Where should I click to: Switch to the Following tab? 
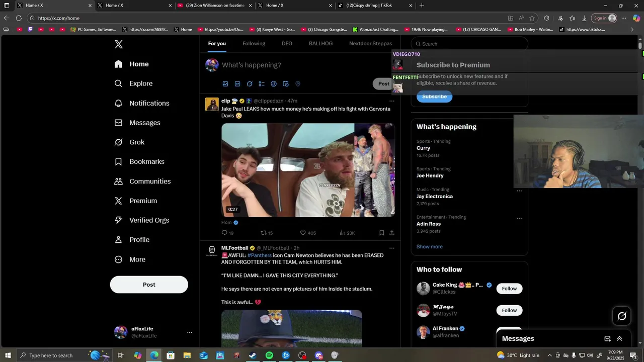pyautogui.click(x=254, y=44)
